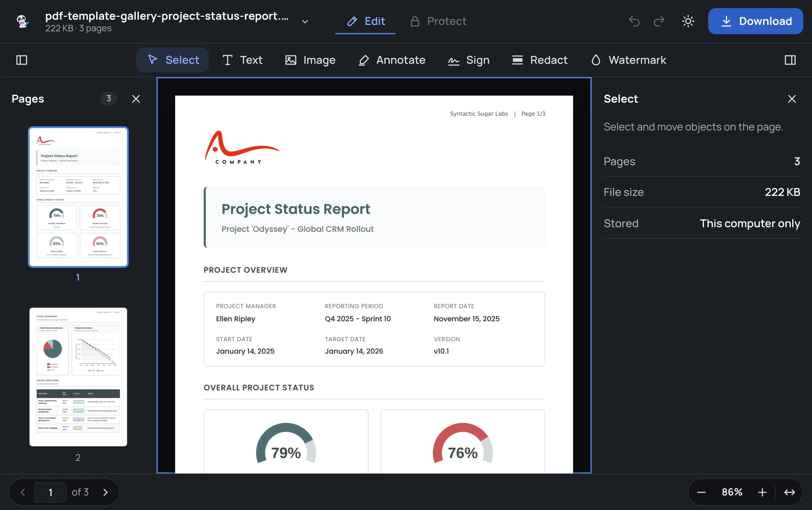Select page 1 thumbnail

point(78,197)
